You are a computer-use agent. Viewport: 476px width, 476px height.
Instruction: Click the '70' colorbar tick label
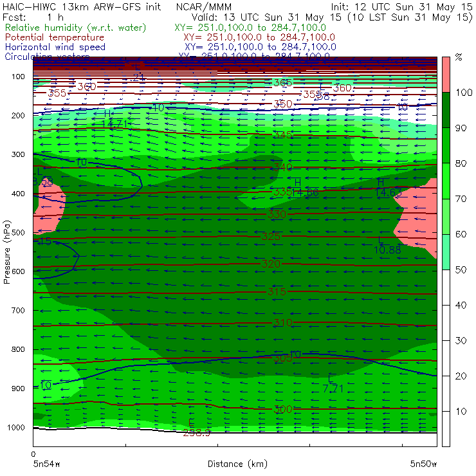coord(461,199)
